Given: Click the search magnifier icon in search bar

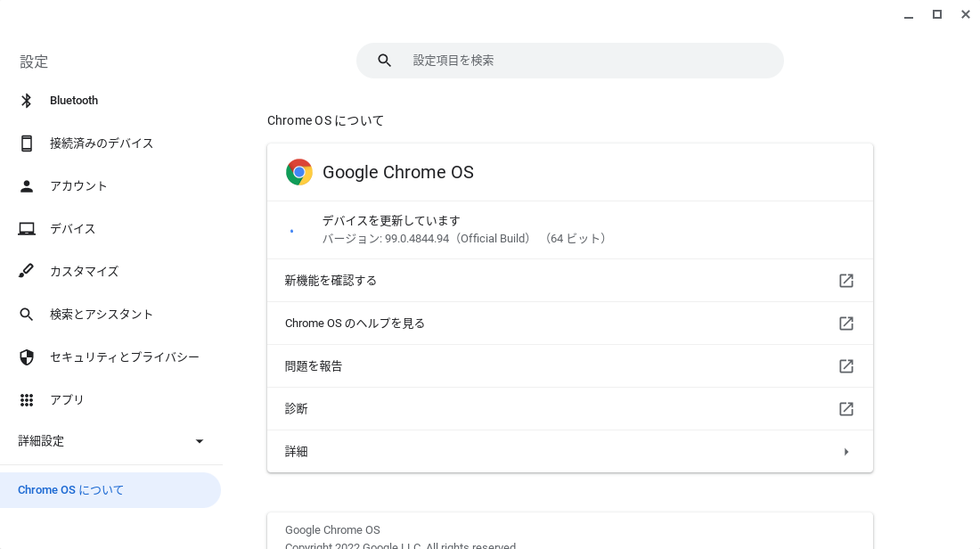Looking at the screenshot, I should (384, 61).
